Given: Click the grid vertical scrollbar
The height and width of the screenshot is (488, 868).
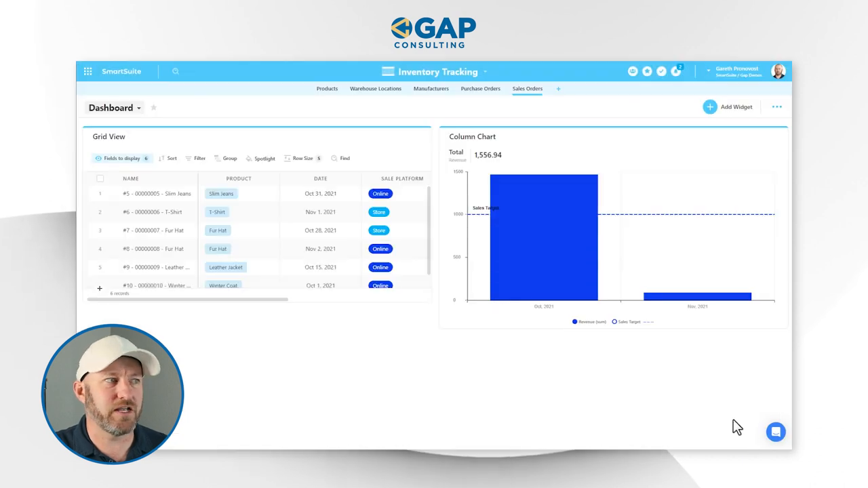Looking at the screenshot, I should point(429,230).
